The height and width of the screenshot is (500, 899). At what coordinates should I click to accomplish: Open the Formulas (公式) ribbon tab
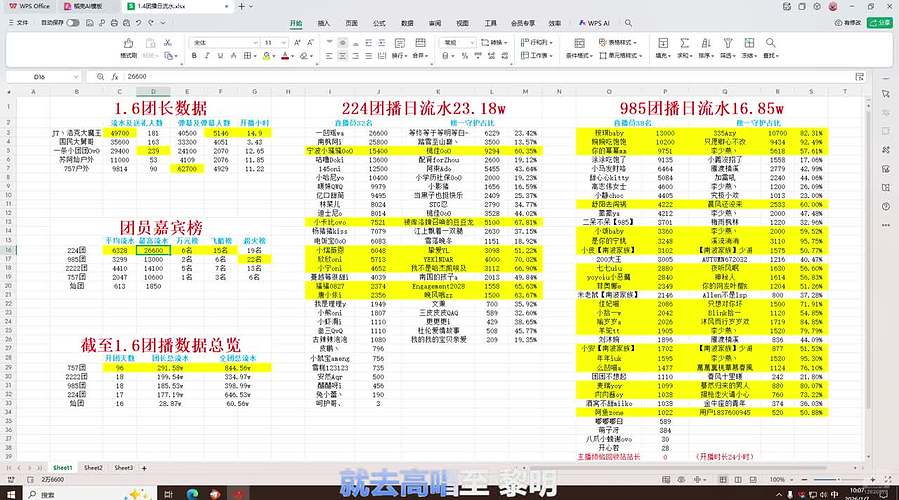pyautogui.click(x=379, y=23)
